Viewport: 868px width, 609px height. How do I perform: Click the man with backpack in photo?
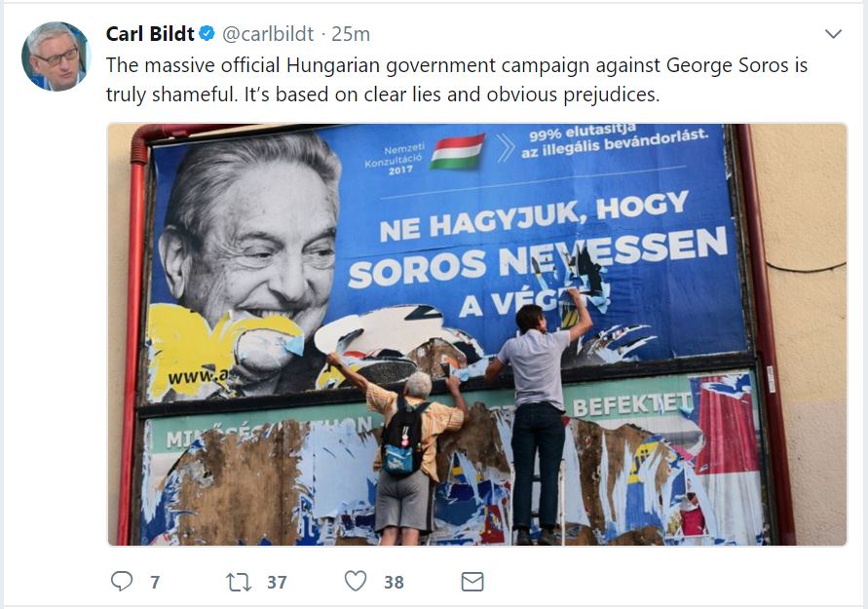click(x=407, y=448)
